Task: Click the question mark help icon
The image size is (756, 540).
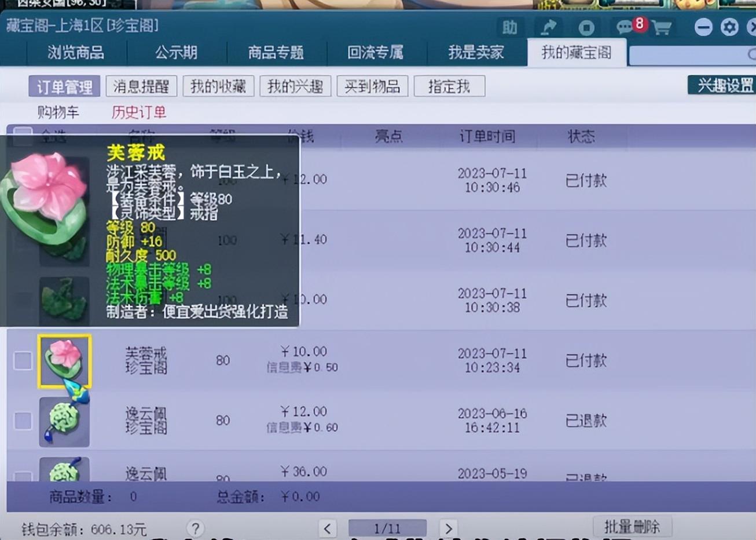Action: point(195,528)
